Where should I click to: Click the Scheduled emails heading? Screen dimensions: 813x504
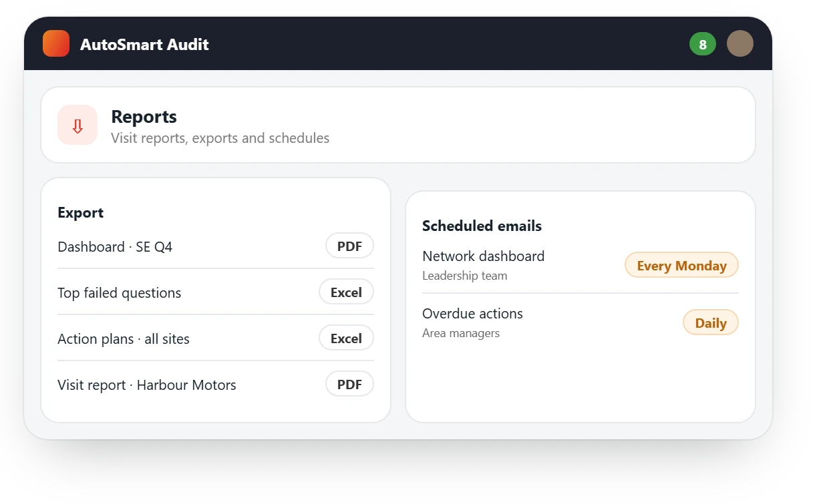482,226
